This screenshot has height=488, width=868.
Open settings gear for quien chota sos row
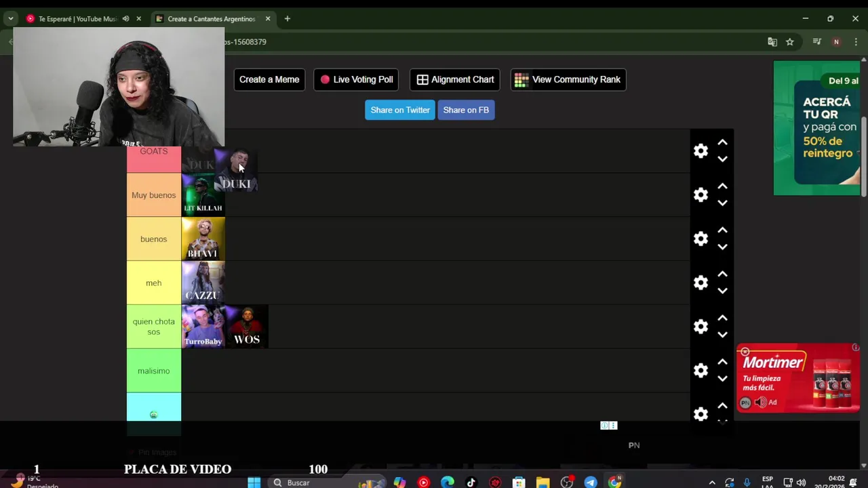[701, 327]
